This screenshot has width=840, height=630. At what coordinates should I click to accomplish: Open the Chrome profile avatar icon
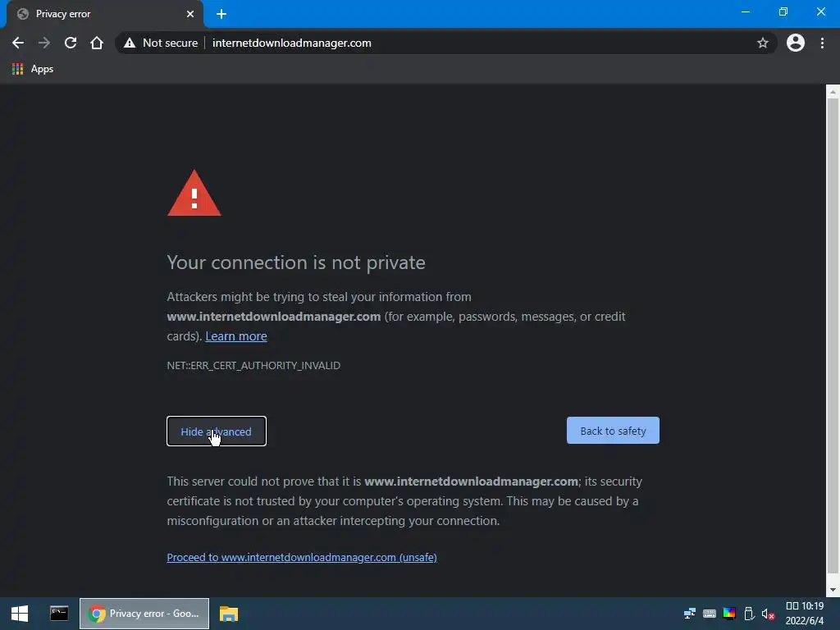(795, 43)
